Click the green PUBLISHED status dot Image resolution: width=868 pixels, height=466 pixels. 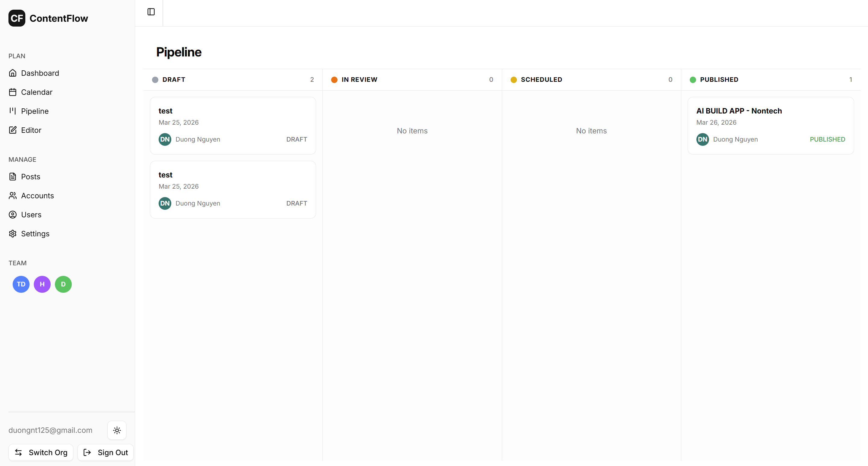pyautogui.click(x=693, y=80)
